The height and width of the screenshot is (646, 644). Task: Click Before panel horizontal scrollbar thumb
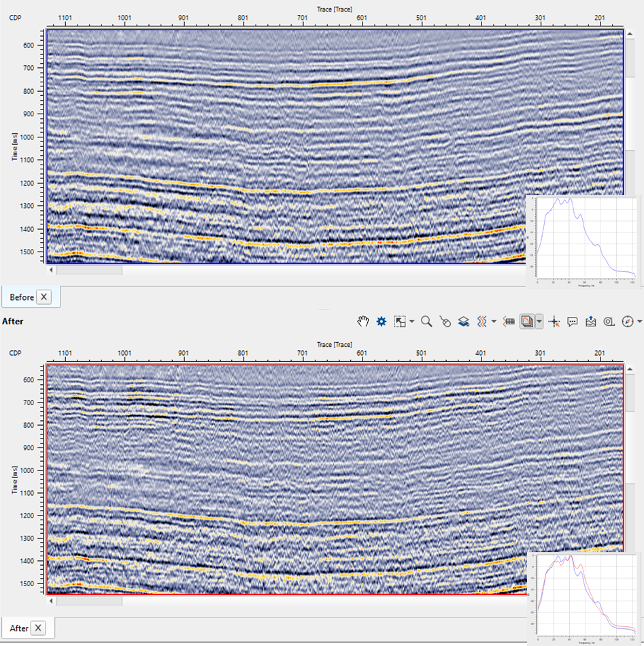(x=88, y=270)
